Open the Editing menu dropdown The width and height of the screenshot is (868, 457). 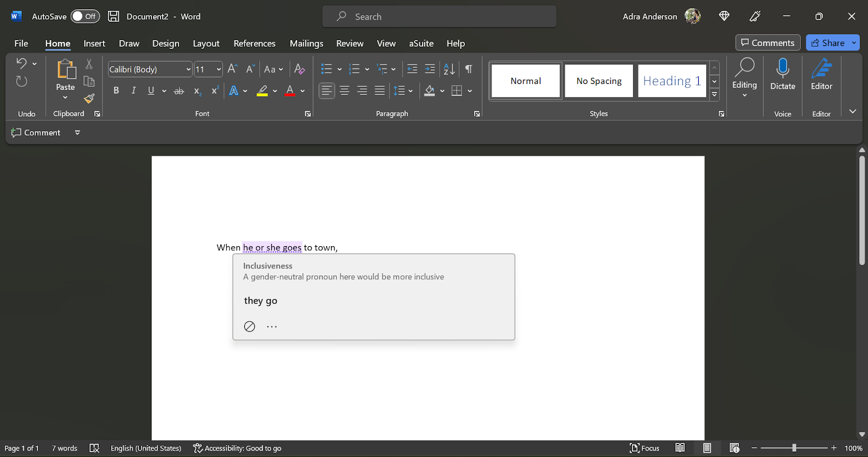click(744, 78)
